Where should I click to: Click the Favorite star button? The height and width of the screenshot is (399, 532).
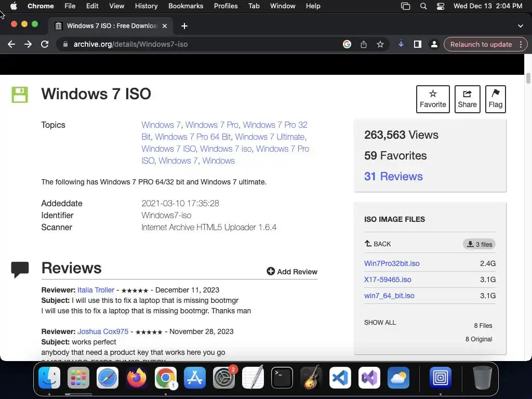[x=433, y=99]
